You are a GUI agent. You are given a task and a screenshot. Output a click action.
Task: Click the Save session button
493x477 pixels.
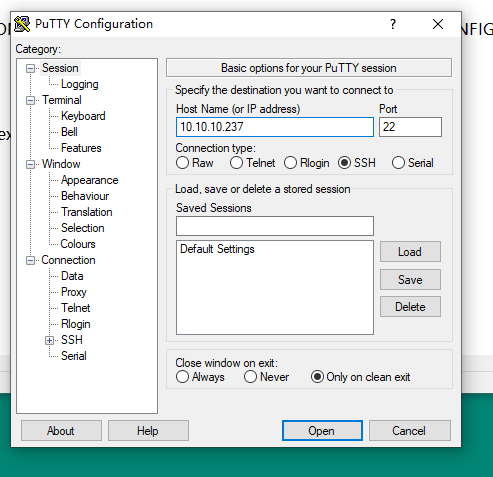410,279
